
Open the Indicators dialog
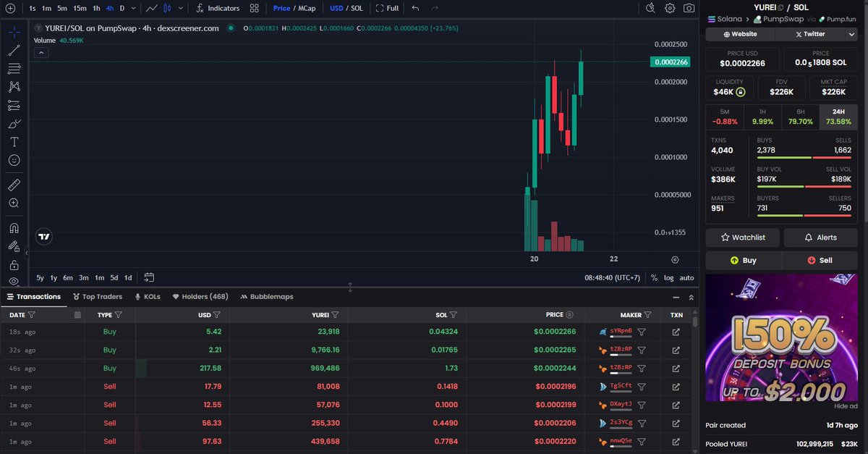click(x=218, y=8)
